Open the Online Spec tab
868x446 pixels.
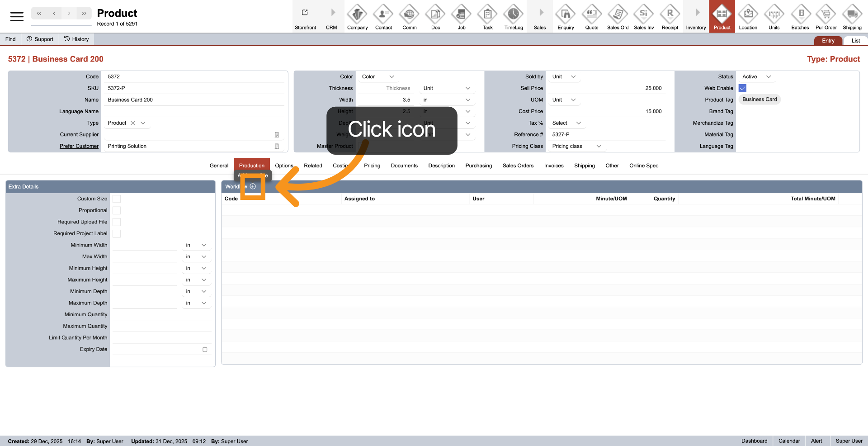click(643, 166)
